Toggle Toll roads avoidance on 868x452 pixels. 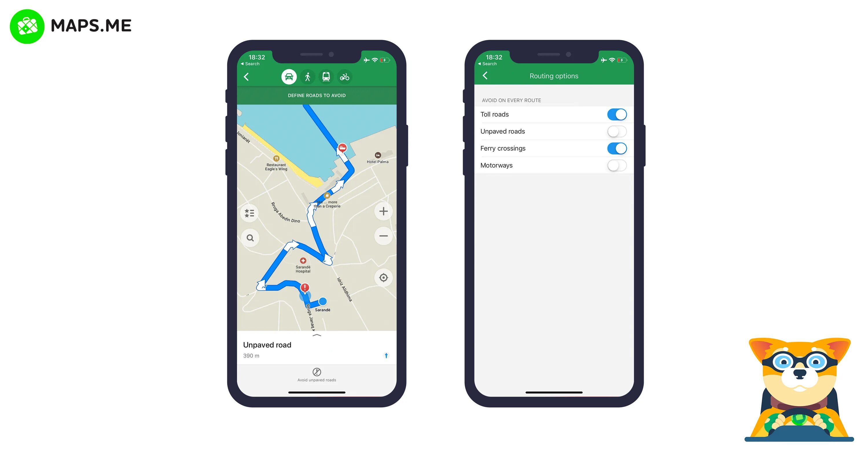[x=615, y=114]
